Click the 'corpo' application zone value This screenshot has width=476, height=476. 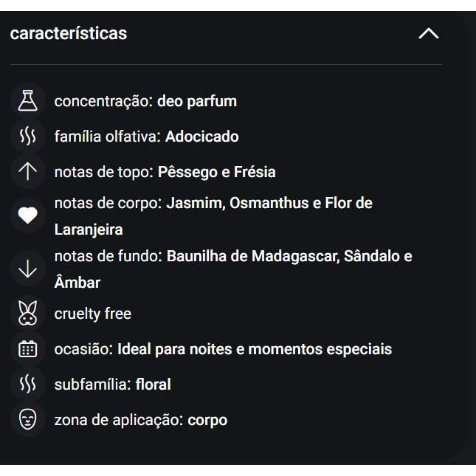[207, 420]
